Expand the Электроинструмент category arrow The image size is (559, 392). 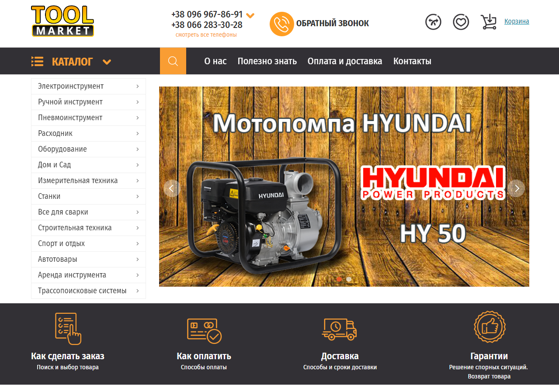click(x=137, y=86)
